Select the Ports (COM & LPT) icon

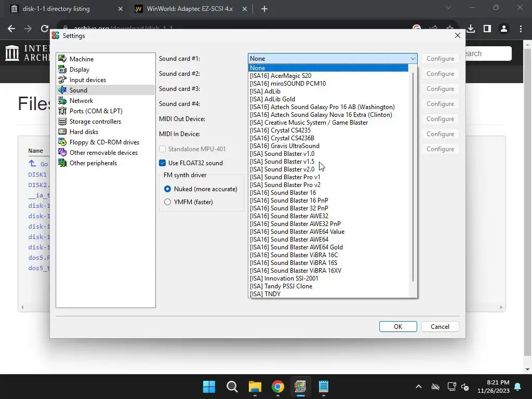pos(62,111)
